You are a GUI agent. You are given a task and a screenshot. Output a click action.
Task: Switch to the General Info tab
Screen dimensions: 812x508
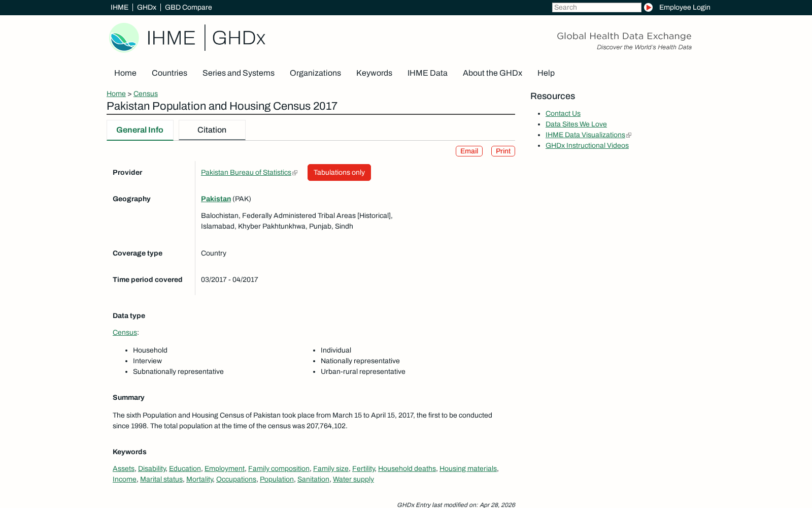point(140,130)
